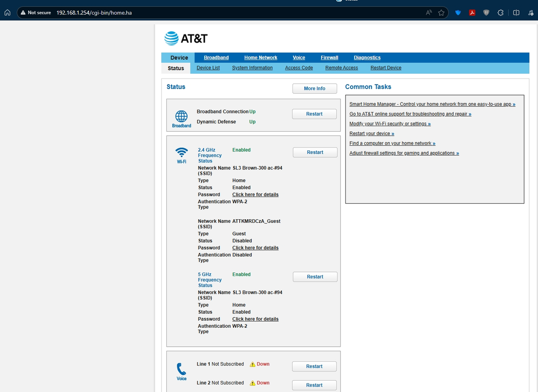The height and width of the screenshot is (392, 538).
Task: View 2.4 GHz Home password details link
Action: click(256, 195)
